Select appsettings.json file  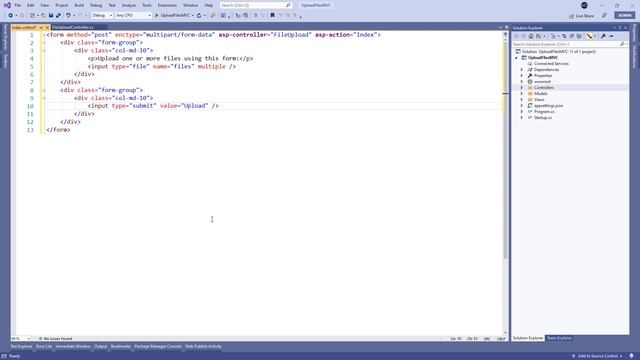pos(548,106)
